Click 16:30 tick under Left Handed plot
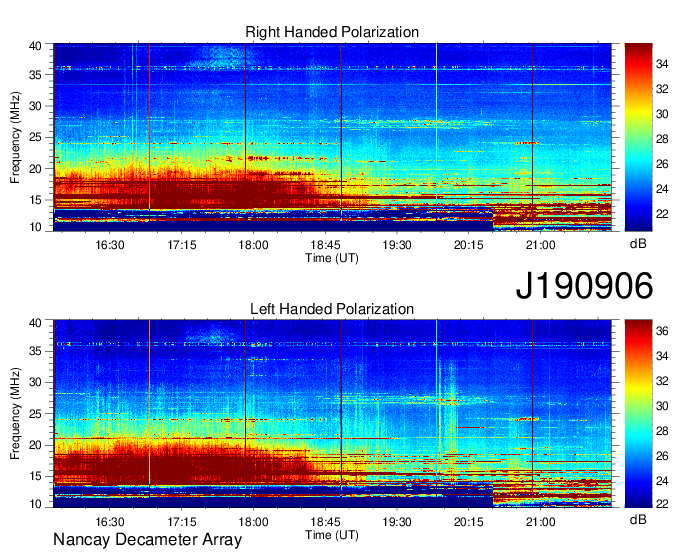Screen dimensions: 680x552 click(110, 522)
